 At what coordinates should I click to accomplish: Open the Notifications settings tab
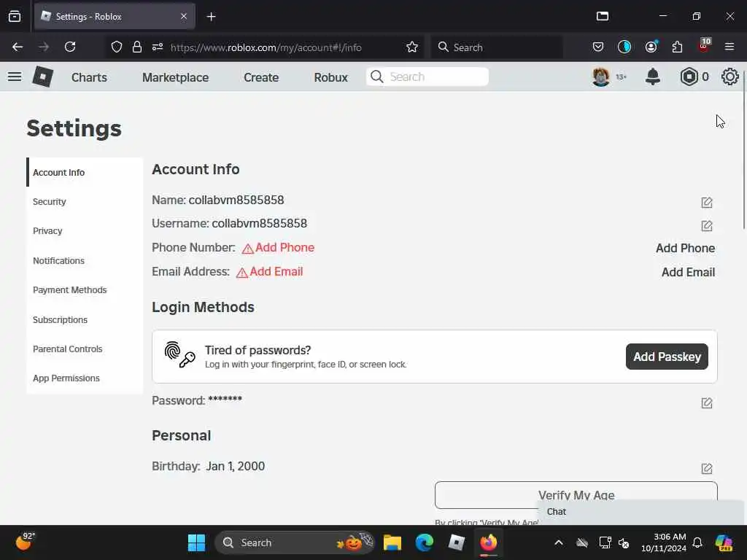point(85,260)
